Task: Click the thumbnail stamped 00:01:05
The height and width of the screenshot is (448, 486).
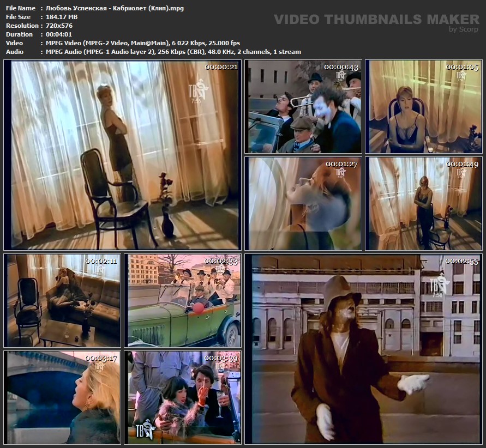Action: point(424,107)
